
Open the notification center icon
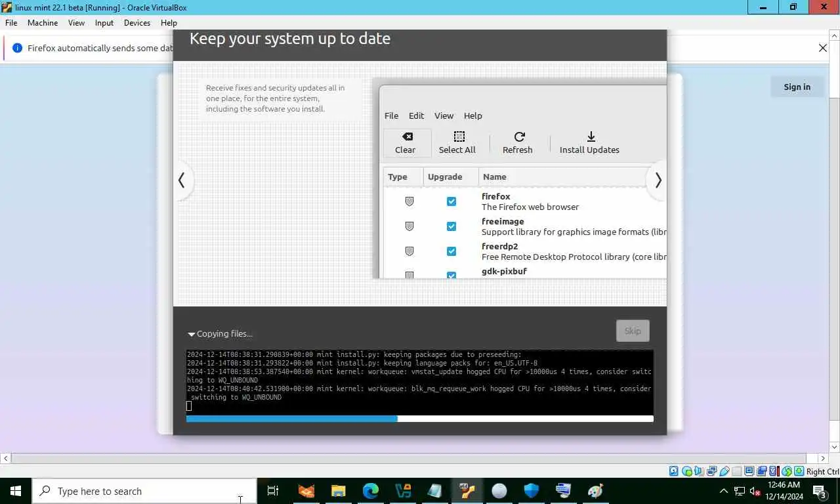coord(819,491)
